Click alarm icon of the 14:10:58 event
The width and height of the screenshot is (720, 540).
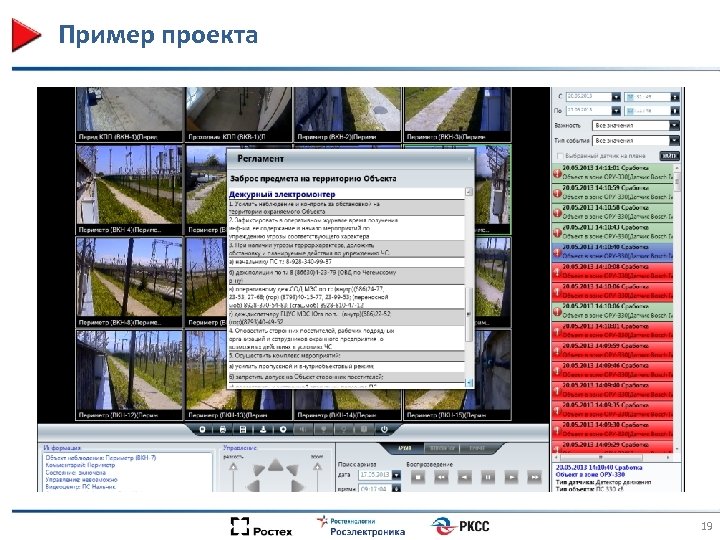tap(557, 213)
